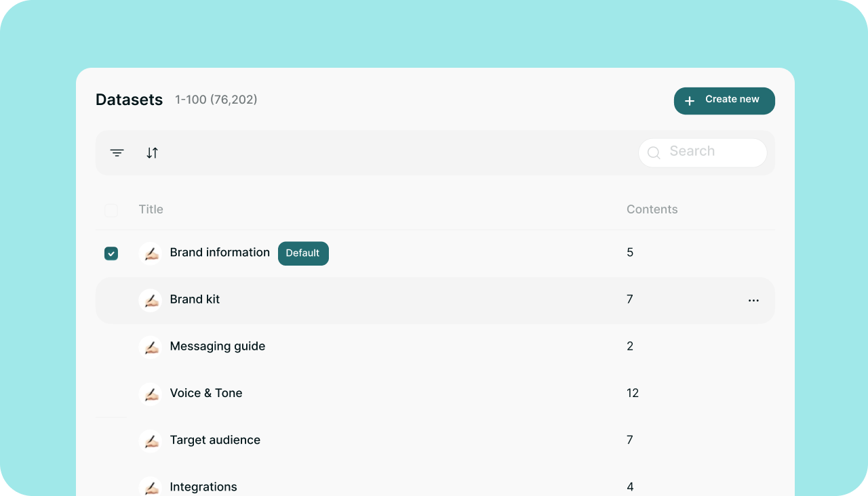Focus the Search input field
This screenshot has height=496, width=868.
pyautogui.click(x=712, y=152)
